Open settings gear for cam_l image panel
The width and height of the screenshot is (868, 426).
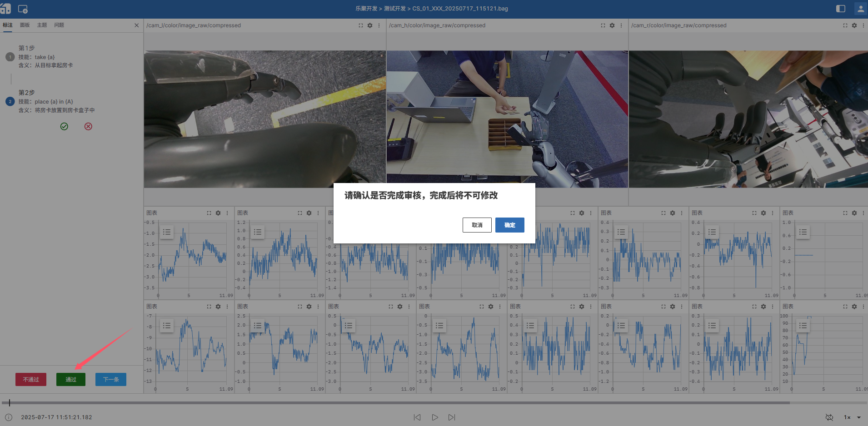coord(370,25)
